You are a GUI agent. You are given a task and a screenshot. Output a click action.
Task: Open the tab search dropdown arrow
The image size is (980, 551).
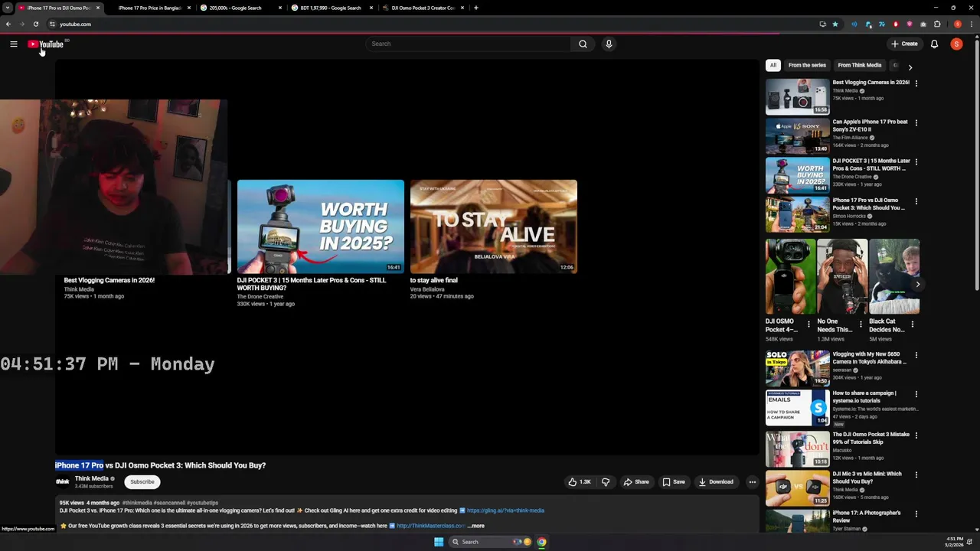click(x=8, y=8)
